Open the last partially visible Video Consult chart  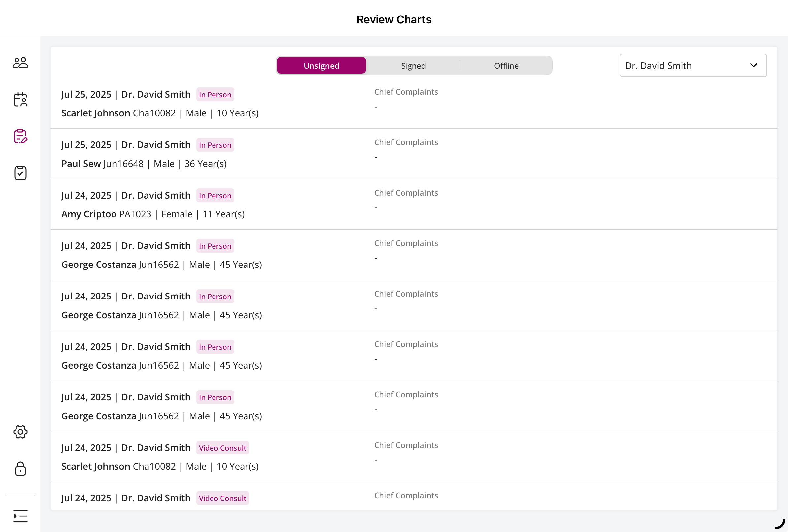pyautogui.click(x=156, y=498)
